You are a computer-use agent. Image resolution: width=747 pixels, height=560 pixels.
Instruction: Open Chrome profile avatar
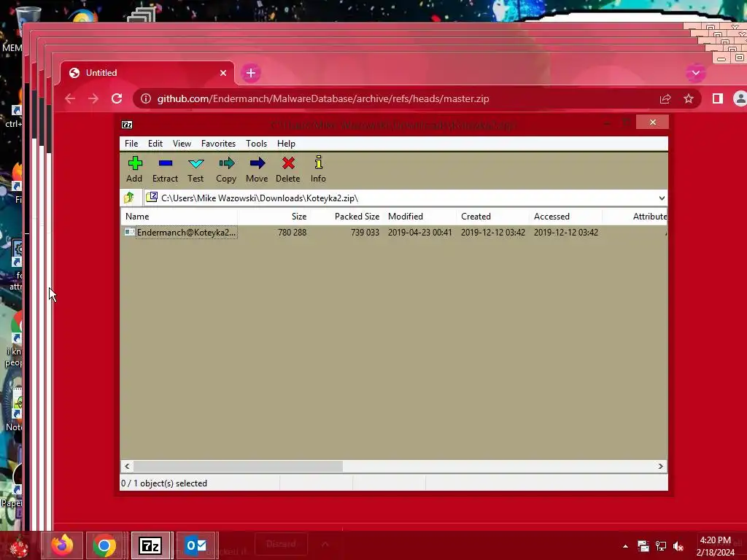[740, 98]
